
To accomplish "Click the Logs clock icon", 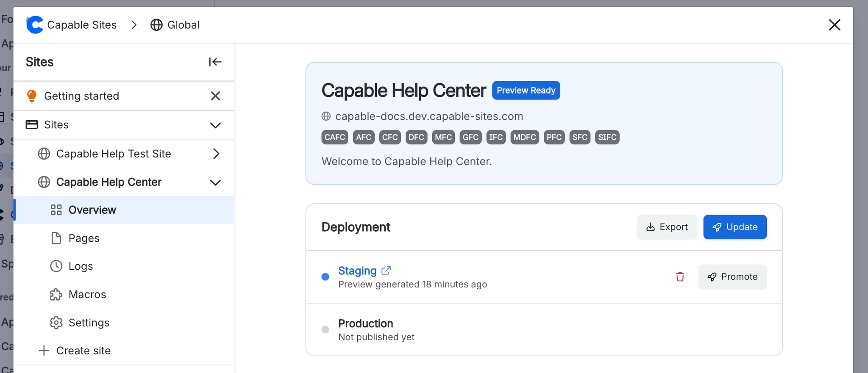I will [x=56, y=266].
